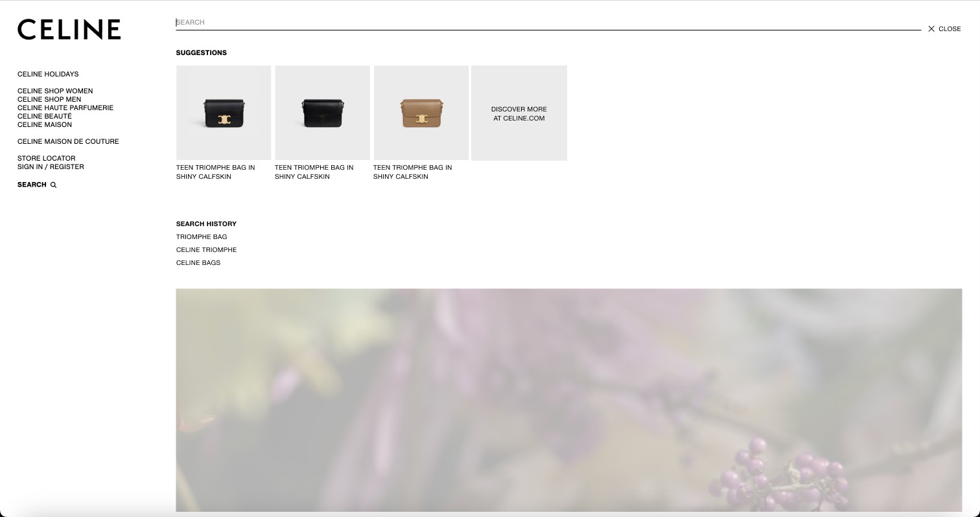
Task: Open the tan Teen Triomphe bag thumbnail
Action: tap(421, 113)
